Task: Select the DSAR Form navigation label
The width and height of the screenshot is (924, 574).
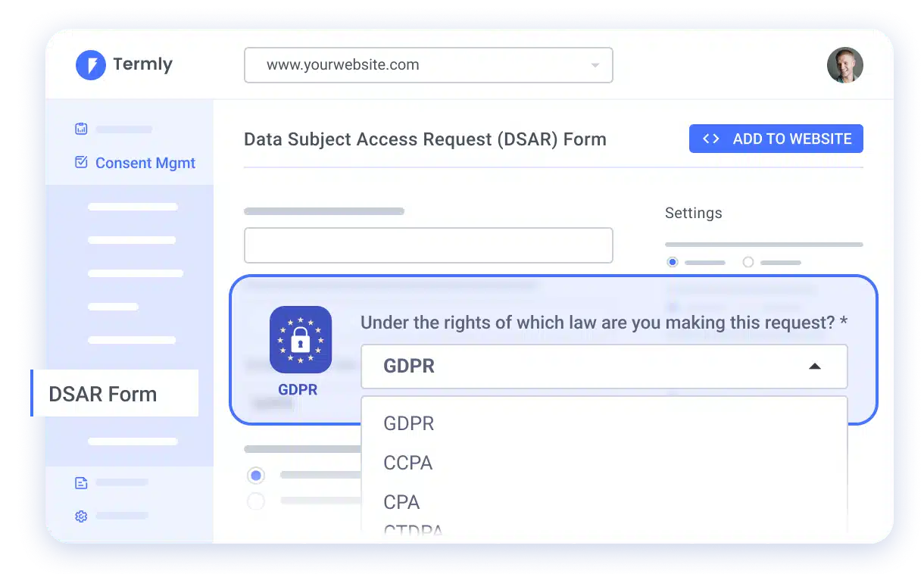Action: pyautogui.click(x=102, y=394)
